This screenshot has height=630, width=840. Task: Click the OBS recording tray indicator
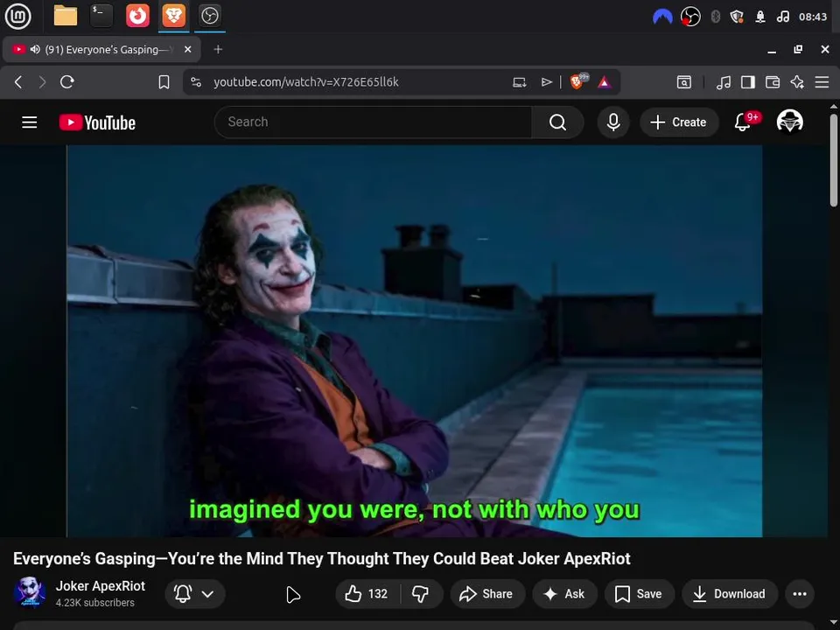click(x=690, y=17)
